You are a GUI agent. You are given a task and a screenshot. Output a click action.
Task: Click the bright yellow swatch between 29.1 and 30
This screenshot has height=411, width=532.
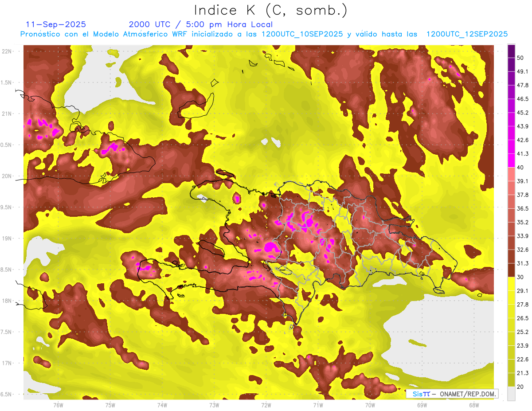[x=511, y=284]
